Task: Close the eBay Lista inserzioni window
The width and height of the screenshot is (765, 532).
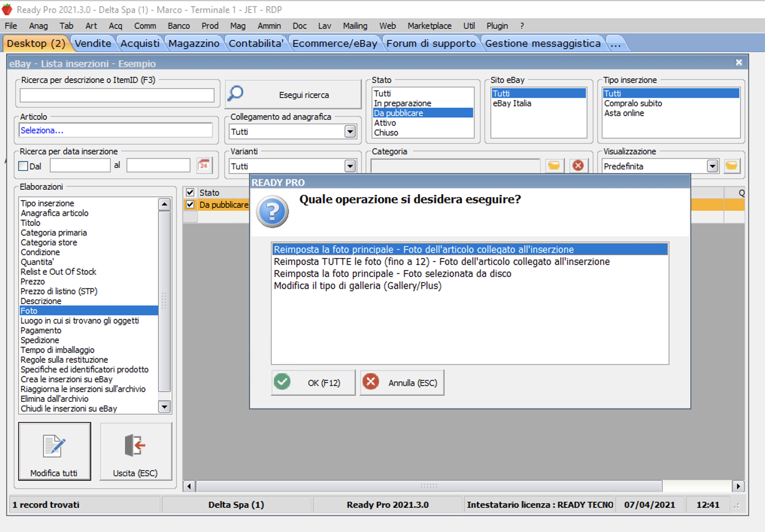Action: 739,62
